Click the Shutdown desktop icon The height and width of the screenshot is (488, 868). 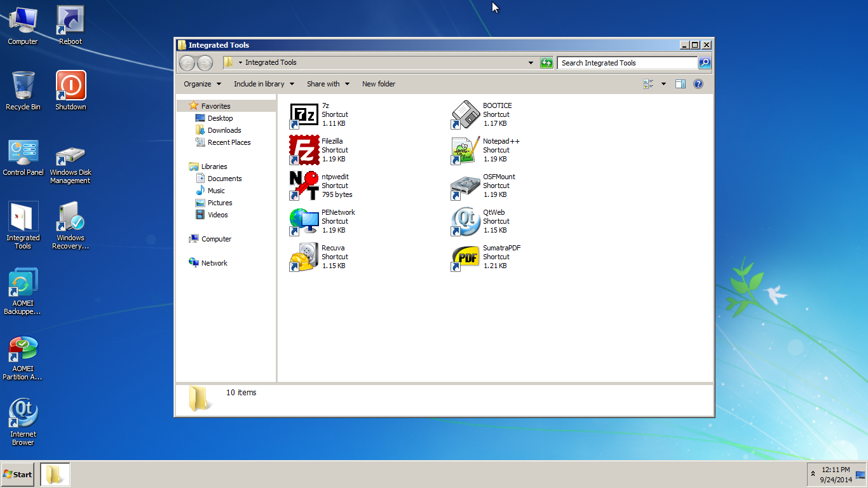[x=71, y=86]
